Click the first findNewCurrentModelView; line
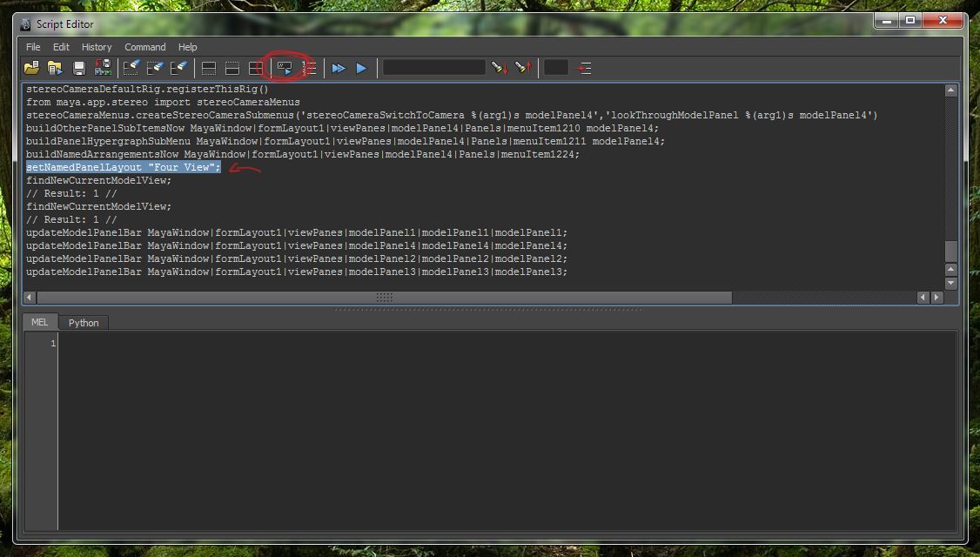Screen dimensions: 980x557 [x=98, y=180]
